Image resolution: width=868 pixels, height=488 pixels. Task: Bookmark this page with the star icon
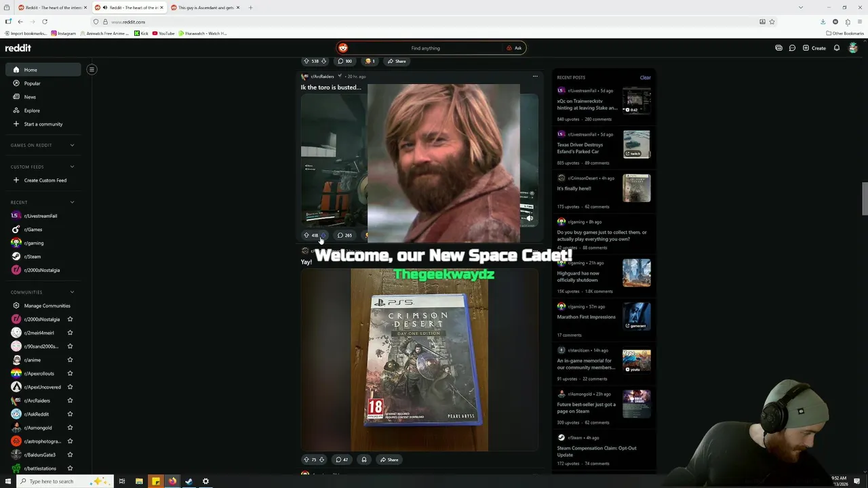pos(772,22)
